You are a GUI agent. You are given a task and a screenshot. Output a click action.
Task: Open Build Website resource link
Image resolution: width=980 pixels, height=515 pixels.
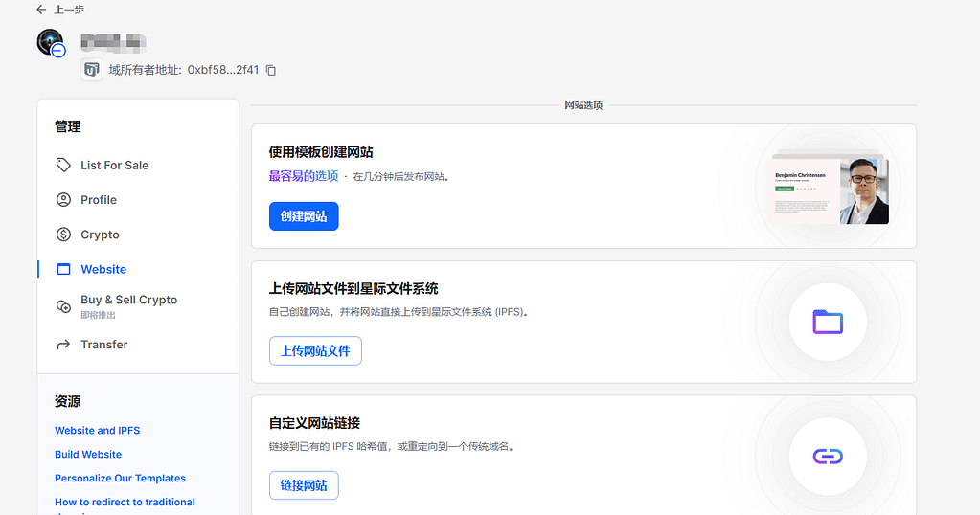(x=88, y=454)
